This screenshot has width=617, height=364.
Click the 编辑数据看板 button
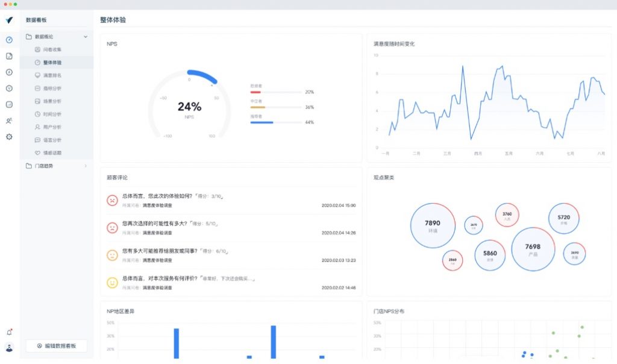[x=57, y=346]
